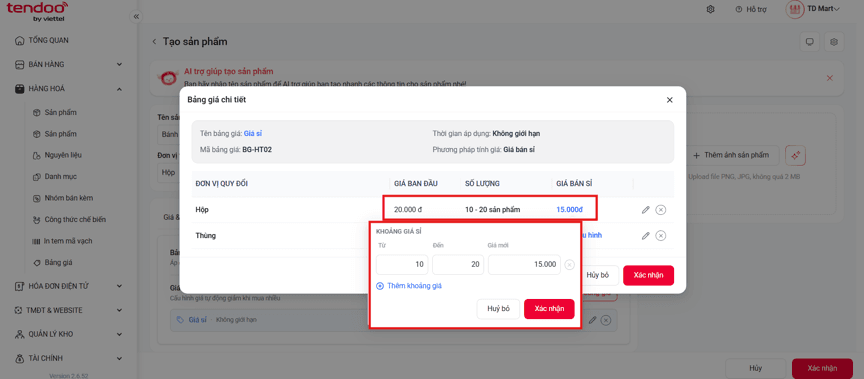This screenshot has height=379, width=864.
Task: Cancel with Huỷ bỏ in Khoảng giá sỉ popup
Action: tap(498, 309)
